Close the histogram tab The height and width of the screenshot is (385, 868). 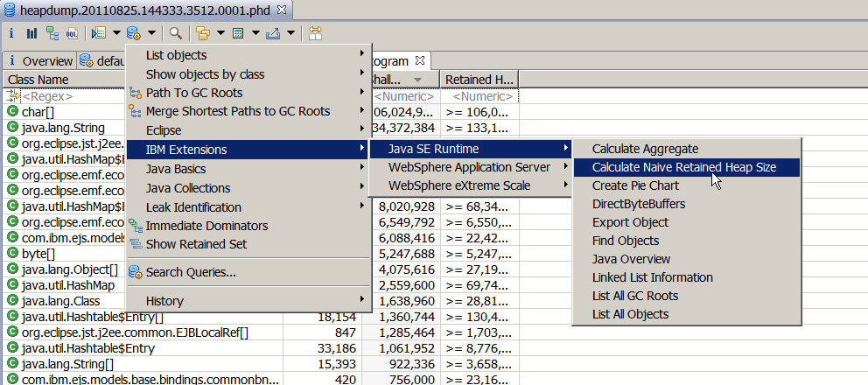(420, 59)
